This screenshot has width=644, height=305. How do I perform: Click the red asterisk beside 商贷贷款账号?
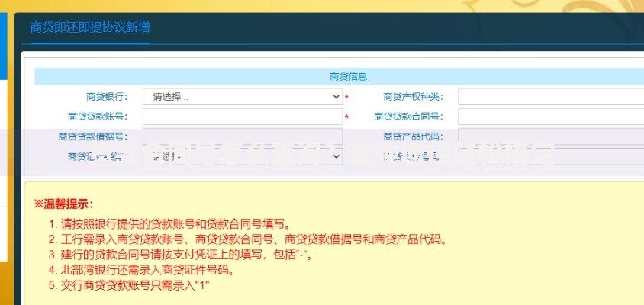pyautogui.click(x=347, y=118)
